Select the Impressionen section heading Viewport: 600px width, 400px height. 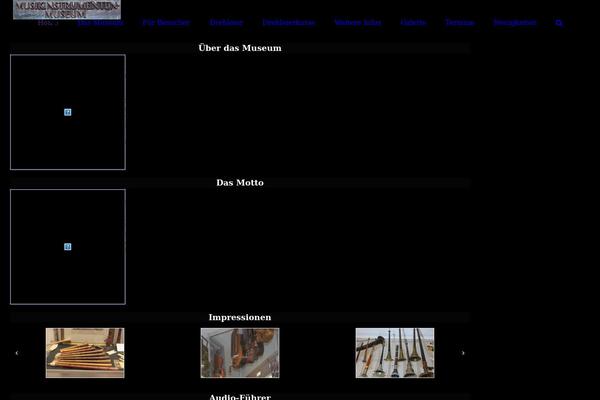click(240, 318)
